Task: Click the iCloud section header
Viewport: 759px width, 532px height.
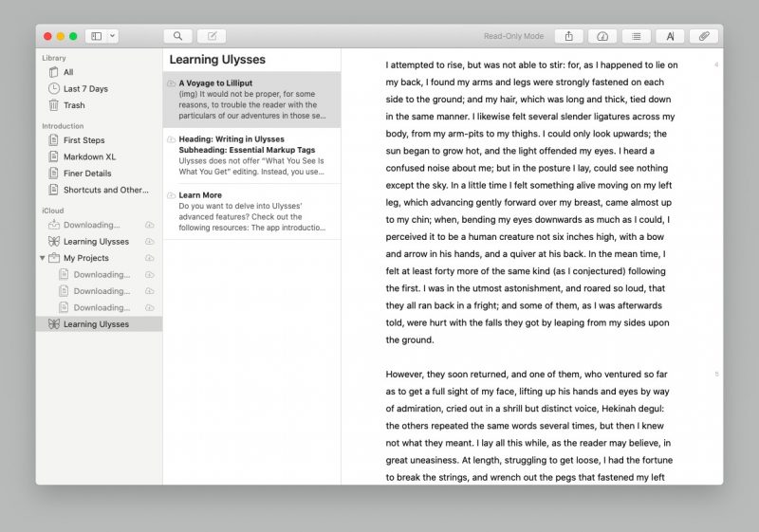Action: click(x=53, y=211)
